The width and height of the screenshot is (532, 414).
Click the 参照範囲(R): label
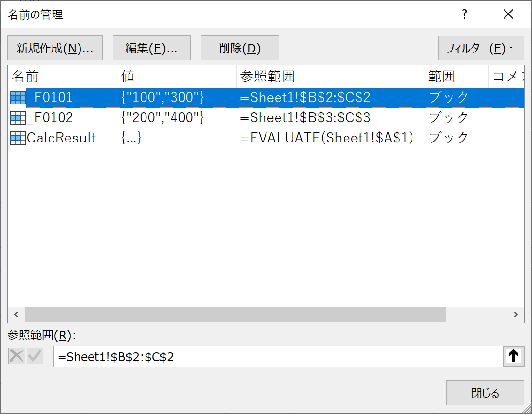point(42,336)
